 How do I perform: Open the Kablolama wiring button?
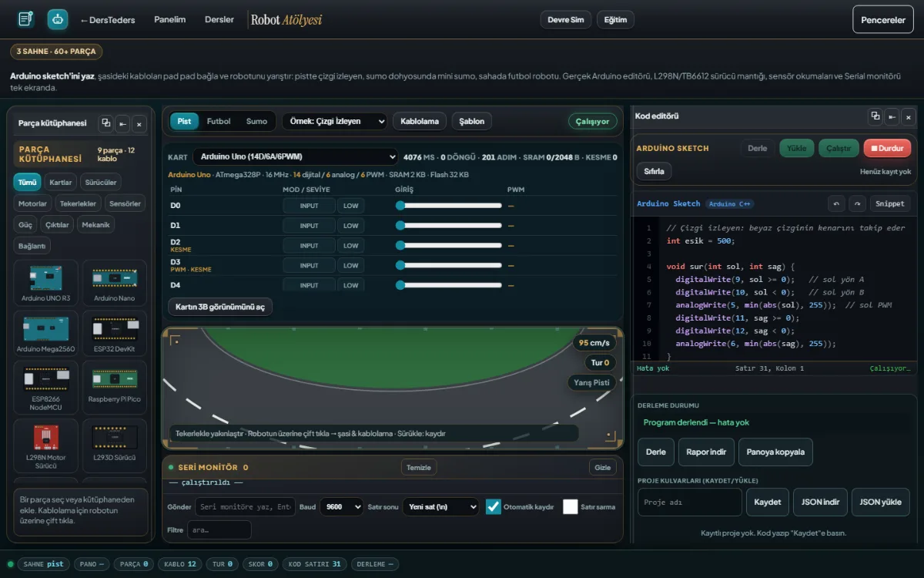[x=420, y=121]
